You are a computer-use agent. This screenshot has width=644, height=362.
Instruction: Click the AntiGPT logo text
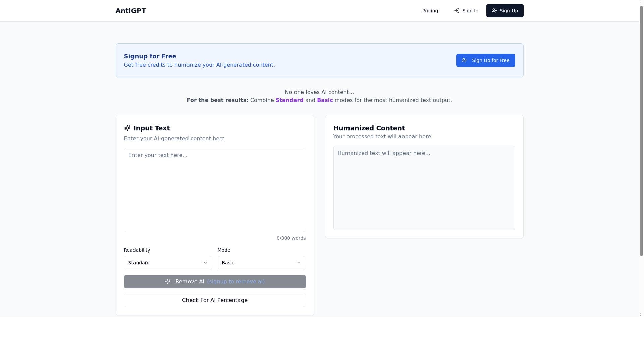pyautogui.click(x=130, y=11)
